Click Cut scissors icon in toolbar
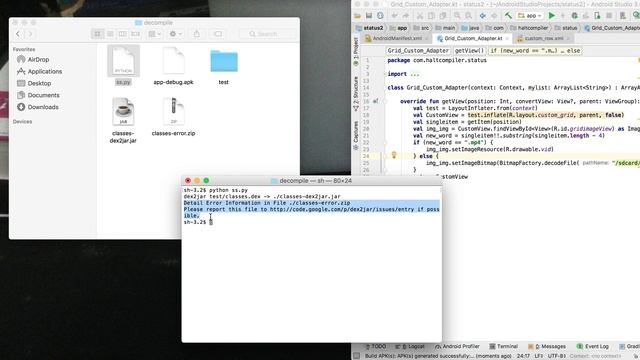This screenshot has width=640, height=360. 420,16
